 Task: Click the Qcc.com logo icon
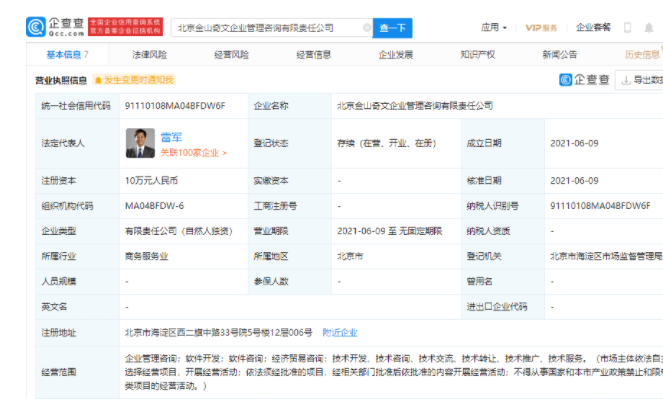pyautogui.click(x=36, y=27)
